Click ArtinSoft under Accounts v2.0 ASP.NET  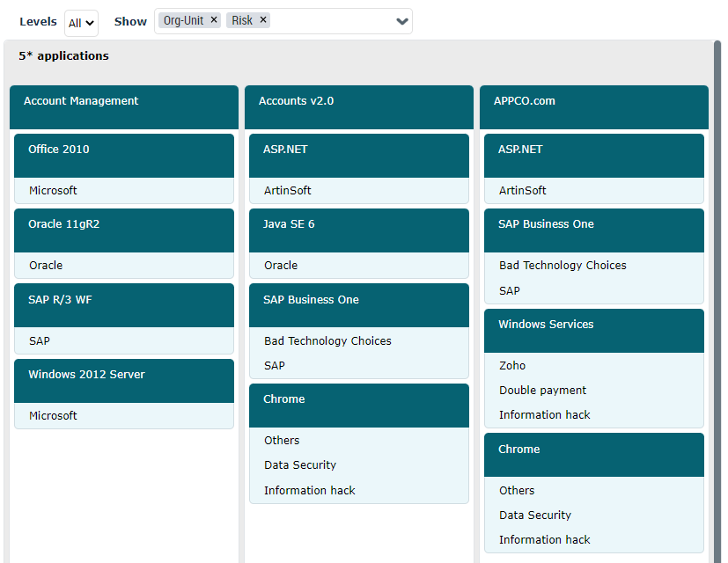(288, 190)
